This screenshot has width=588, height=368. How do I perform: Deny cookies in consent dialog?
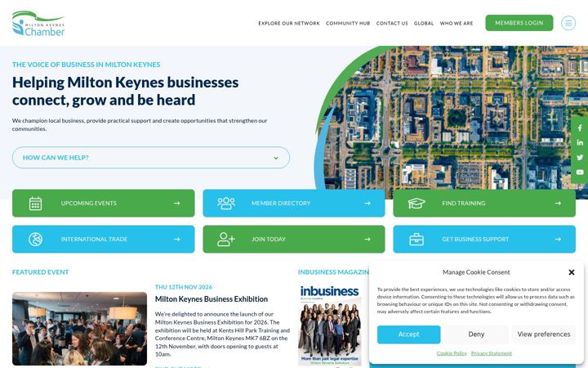(x=476, y=334)
